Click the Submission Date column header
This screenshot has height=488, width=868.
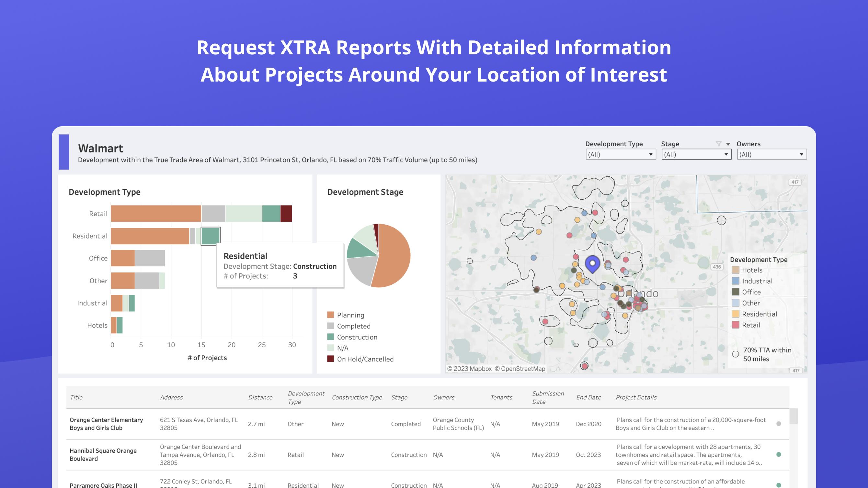click(548, 397)
